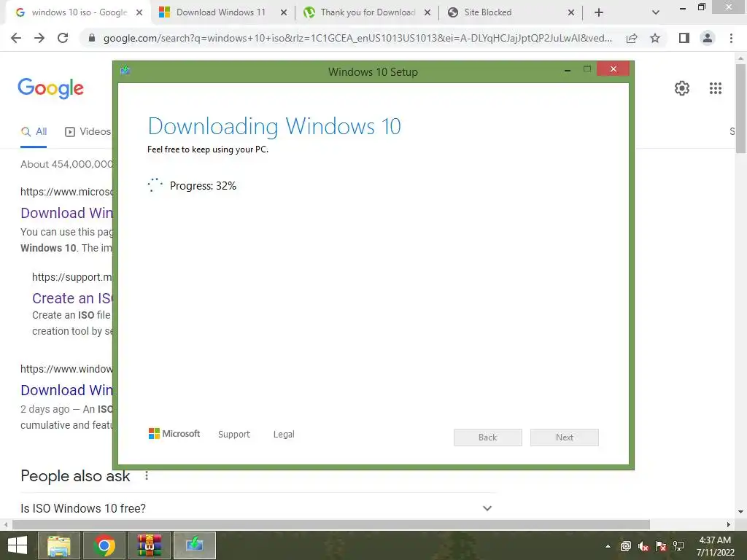This screenshot has height=560, width=747.
Task: Click the horizontal scrollbar thumb
Action: (x=331, y=524)
